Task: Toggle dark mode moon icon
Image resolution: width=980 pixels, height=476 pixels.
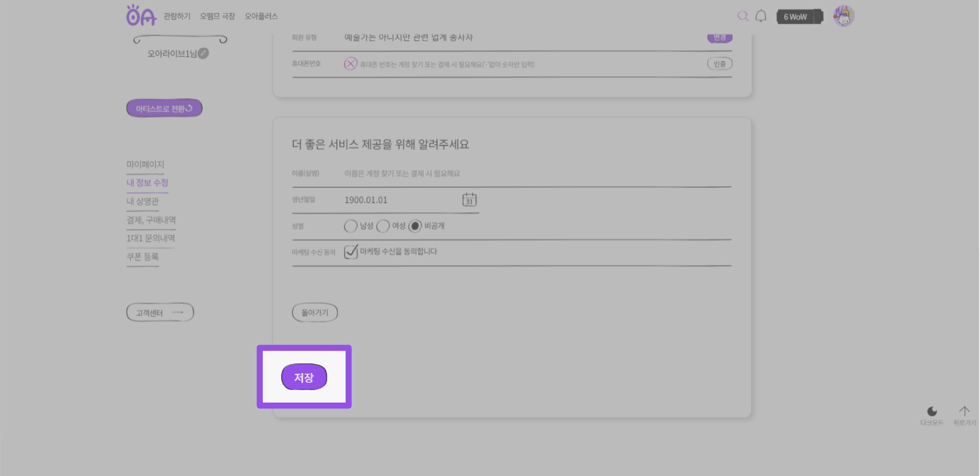Action: 932,411
